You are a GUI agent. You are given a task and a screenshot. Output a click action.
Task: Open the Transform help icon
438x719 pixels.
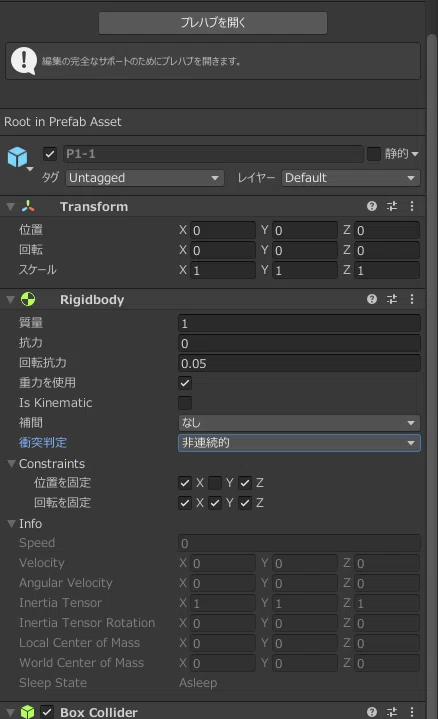[372, 206]
